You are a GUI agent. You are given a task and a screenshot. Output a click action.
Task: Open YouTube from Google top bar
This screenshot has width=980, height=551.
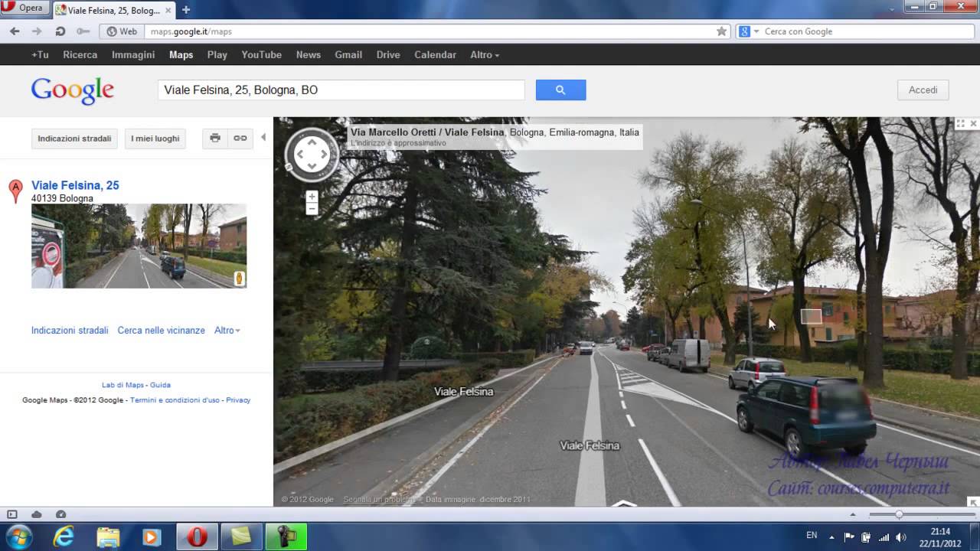[x=261, y=55]
